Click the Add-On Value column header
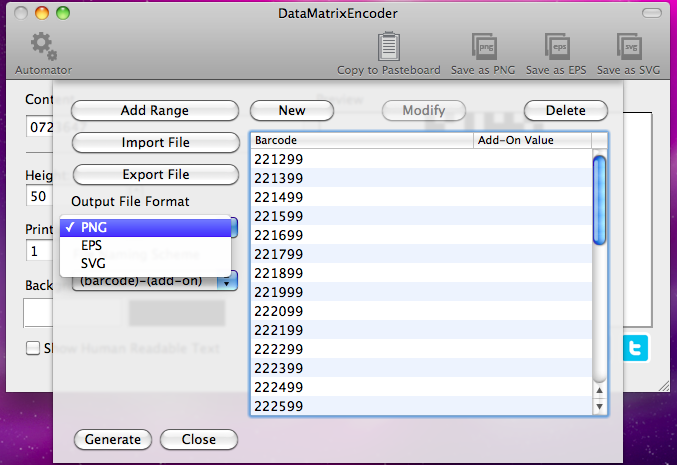Screen dimensions: 677x465 click(532, 140)
